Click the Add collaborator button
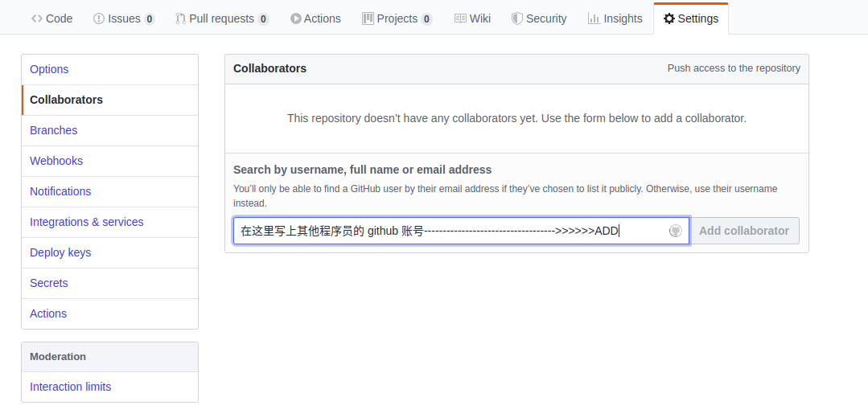The image size is (868, 418). (744, 231)
